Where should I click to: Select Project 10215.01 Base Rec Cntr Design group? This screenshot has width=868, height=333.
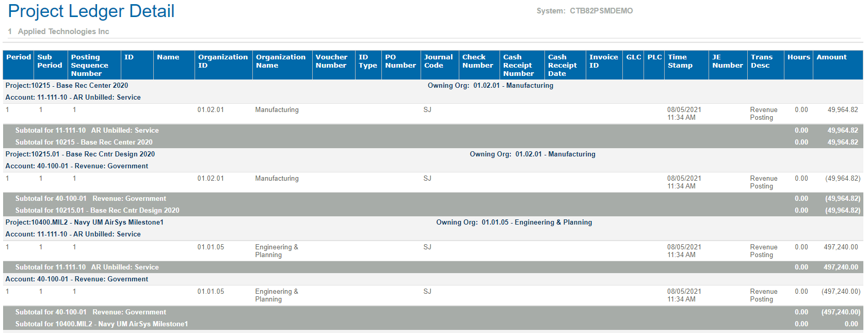[80, 154]
